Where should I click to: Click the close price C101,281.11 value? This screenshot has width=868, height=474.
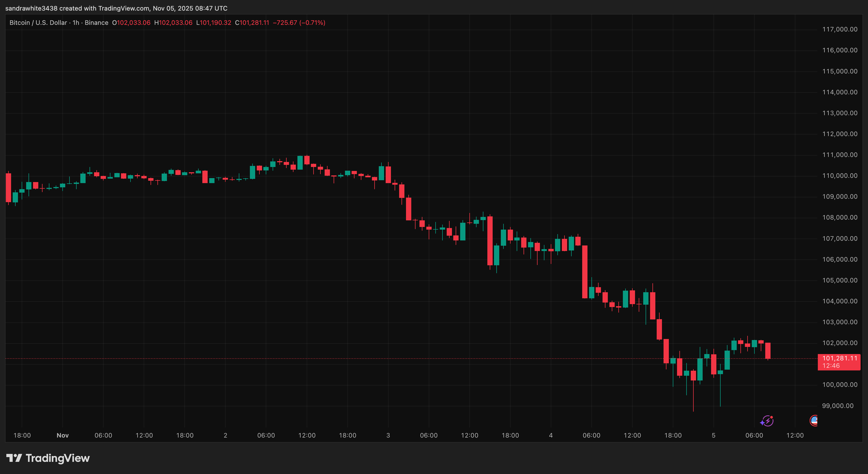tap(252, 22)
